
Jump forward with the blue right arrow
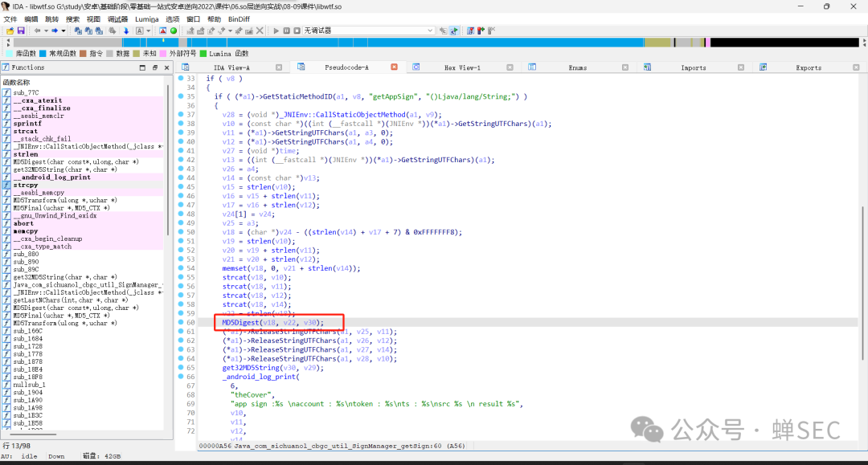coord(55,31)
